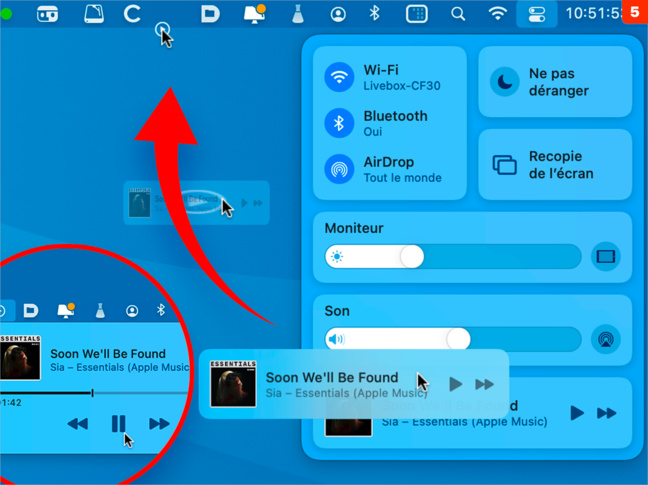
Task: Open Spotlight search from the menu bar
Action: 458,14
